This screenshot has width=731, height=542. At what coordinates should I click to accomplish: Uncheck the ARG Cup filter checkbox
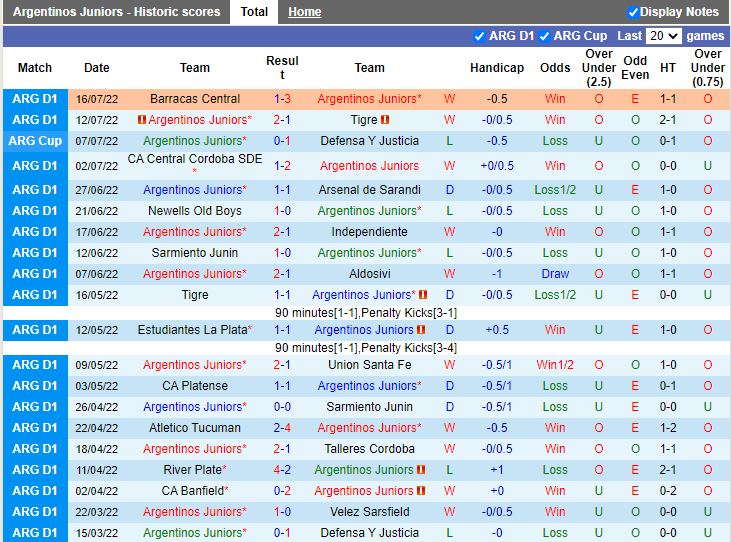pos(544,36)
